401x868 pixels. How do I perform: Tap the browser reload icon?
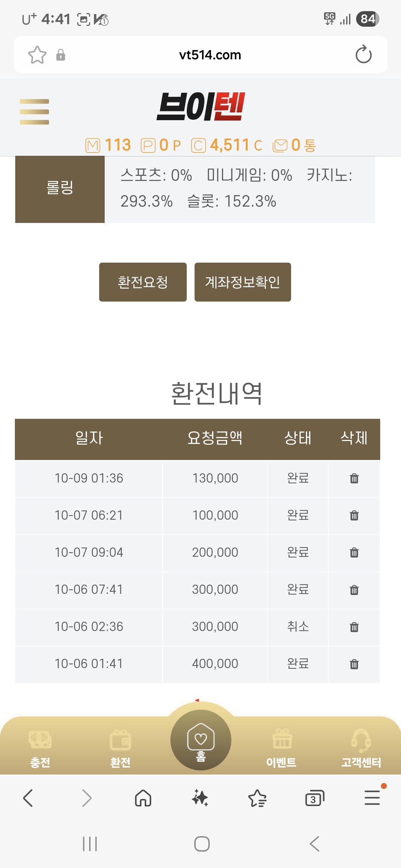coord(363,55)
